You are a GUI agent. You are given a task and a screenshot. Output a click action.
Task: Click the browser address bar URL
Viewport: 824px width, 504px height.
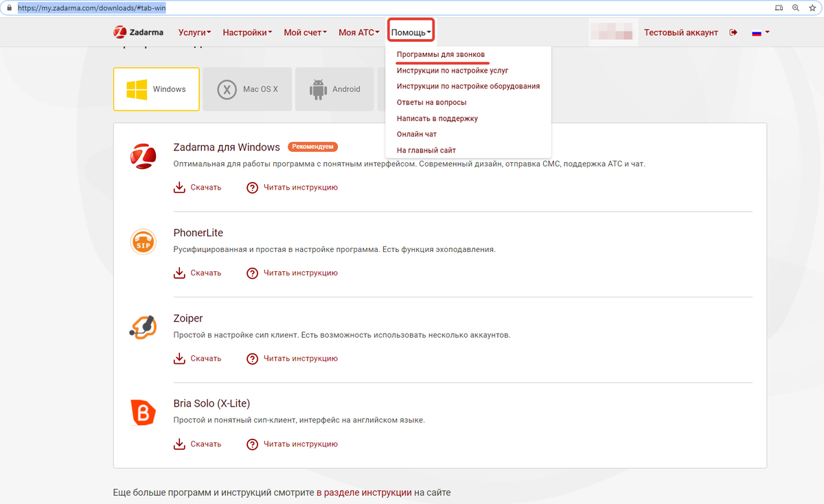point(92,8)
